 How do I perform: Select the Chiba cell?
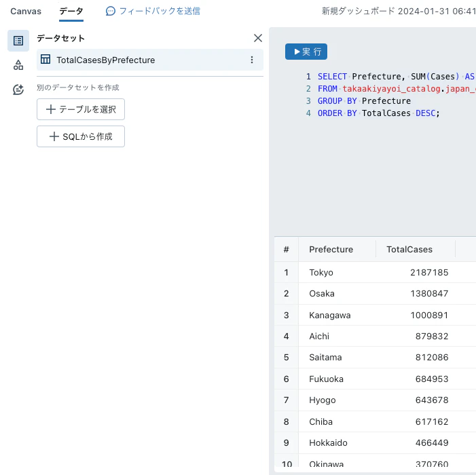click(x=337, y=421)
